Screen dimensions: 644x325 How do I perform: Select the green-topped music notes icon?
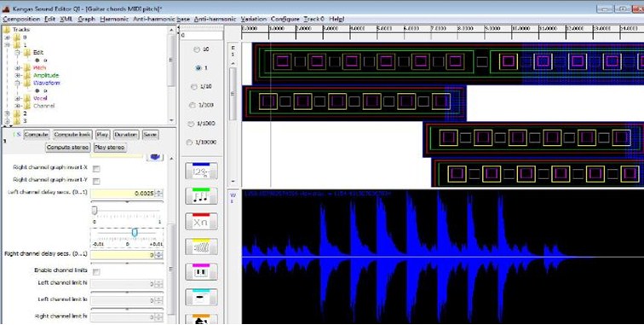click(201, 196)
